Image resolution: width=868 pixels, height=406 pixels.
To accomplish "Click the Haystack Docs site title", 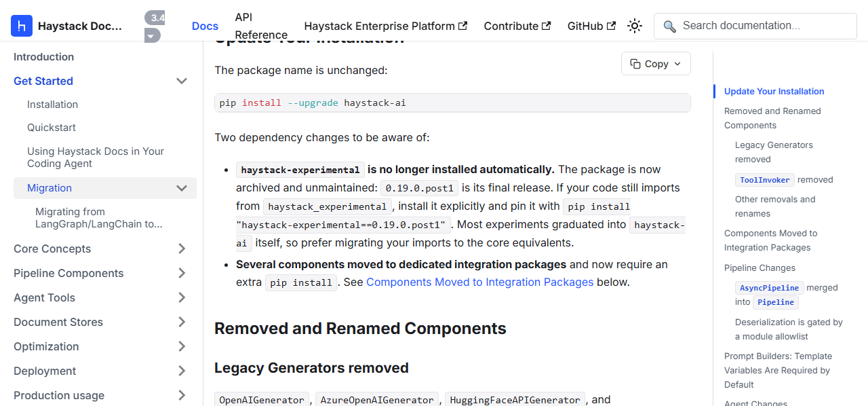I will point(80,26).
